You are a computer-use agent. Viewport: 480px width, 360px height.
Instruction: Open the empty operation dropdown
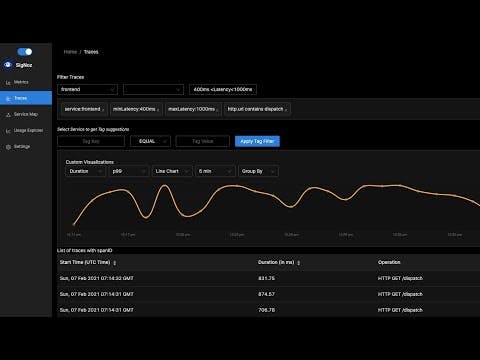click(x=153, y=89)
